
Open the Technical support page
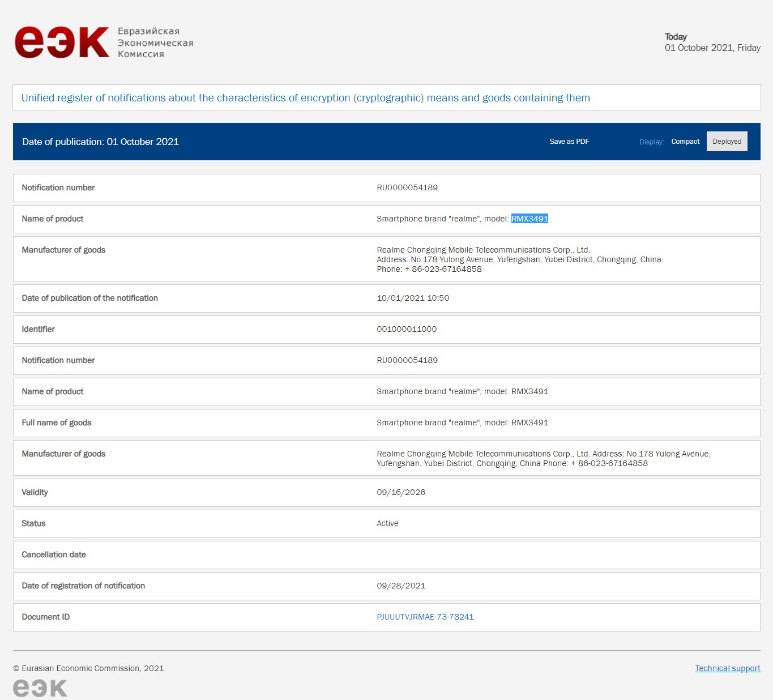tap(727, 668)
